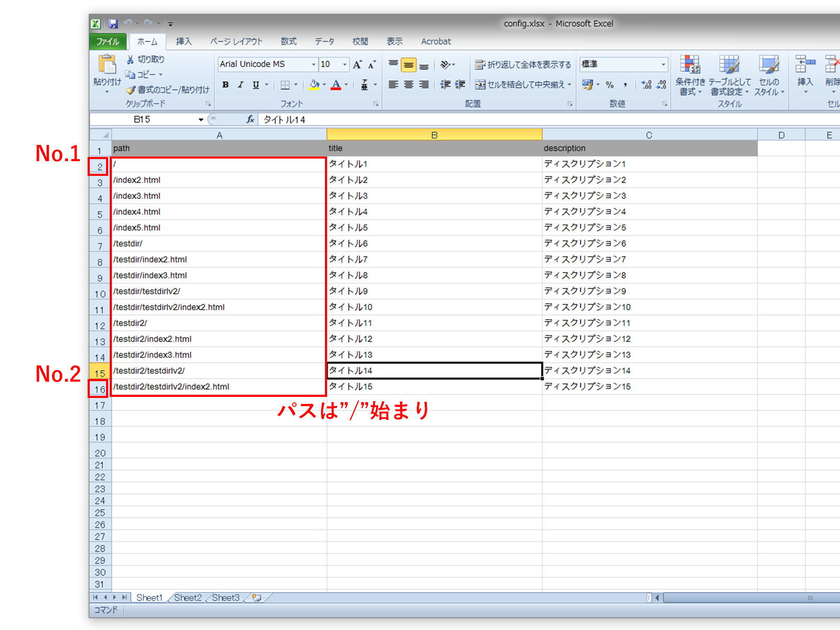This screenshot has width=840, height=630.
Task: Click the percent style icon
Action: 610,85
